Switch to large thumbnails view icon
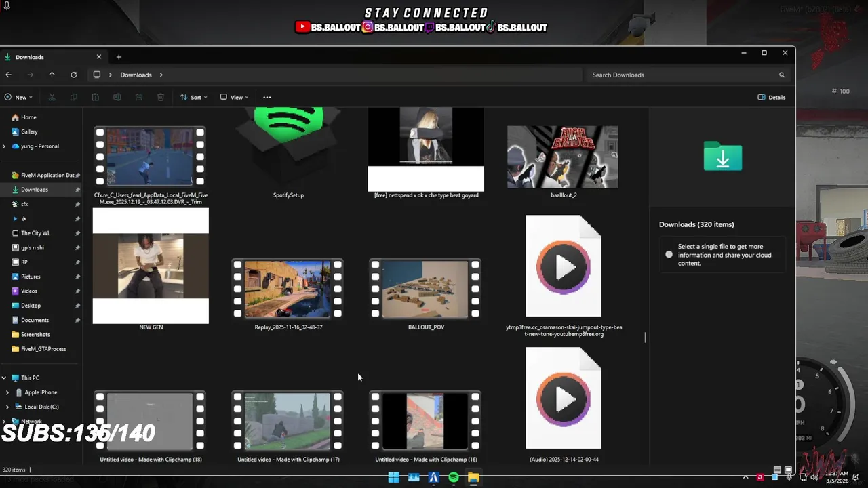 pos(788,470)
